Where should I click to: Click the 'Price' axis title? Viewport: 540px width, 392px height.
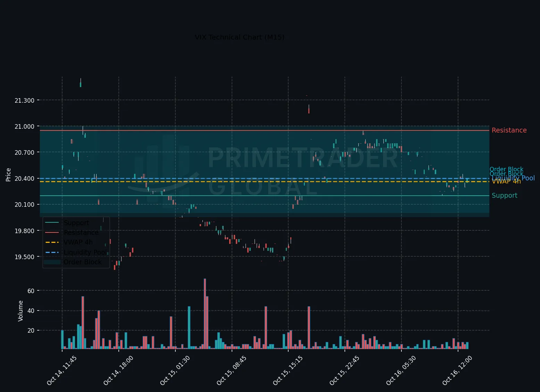[8, 174]
